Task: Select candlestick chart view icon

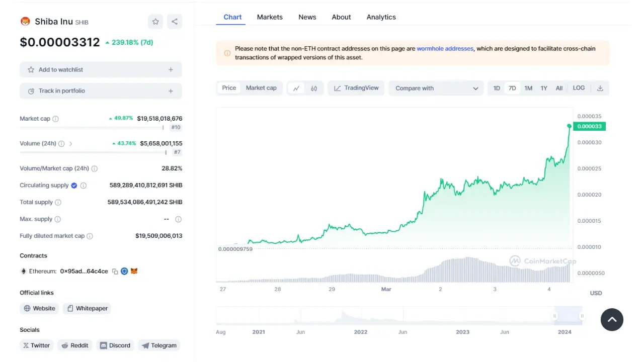Action: (314, 88)
